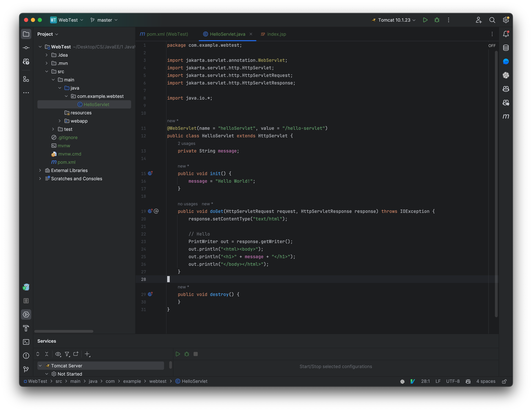Open IDE settings gear
The height and width of the screenshot is (412, 532).
[506, 20]
